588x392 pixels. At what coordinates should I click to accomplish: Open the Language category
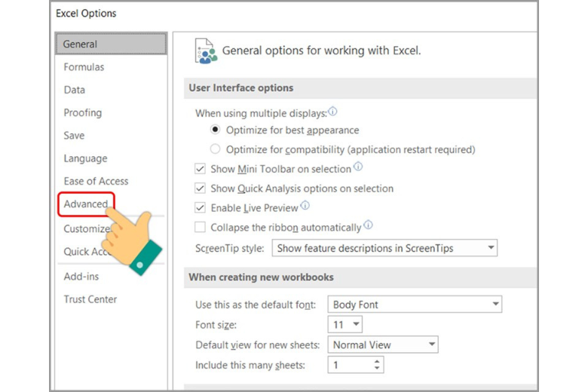(x=85, y=158)
